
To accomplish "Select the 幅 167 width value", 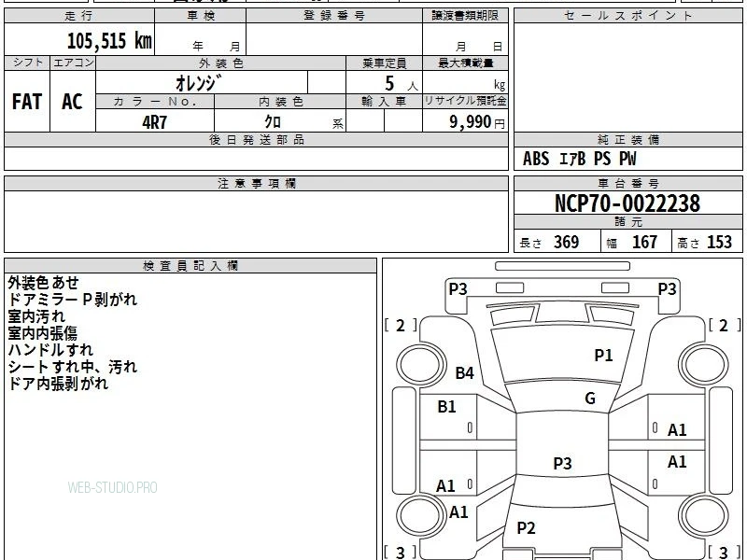I will pyautogui.click(x=632, y=243).
